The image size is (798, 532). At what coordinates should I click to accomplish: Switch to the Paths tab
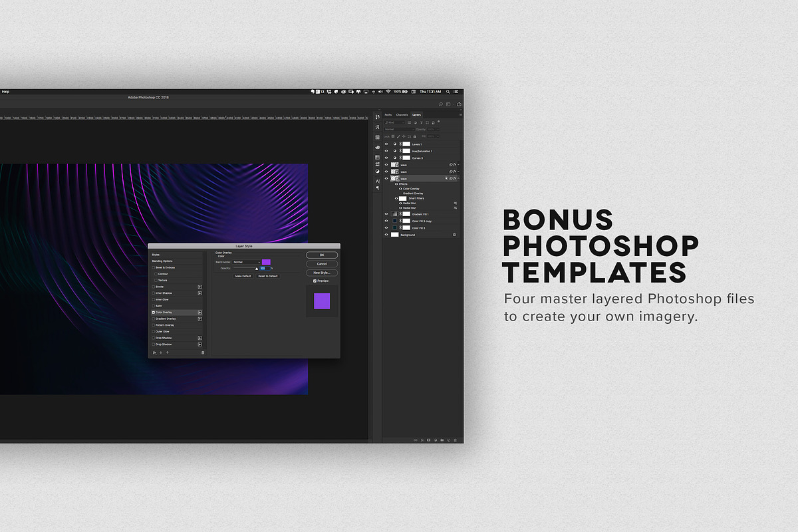(x=388, y=114)
